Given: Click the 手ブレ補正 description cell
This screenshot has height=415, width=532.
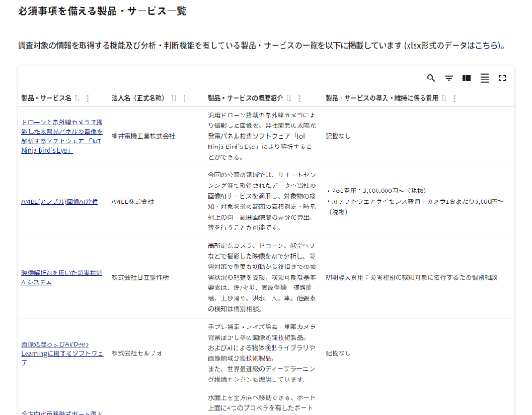Looking at the screenshot, I should 262,353.
